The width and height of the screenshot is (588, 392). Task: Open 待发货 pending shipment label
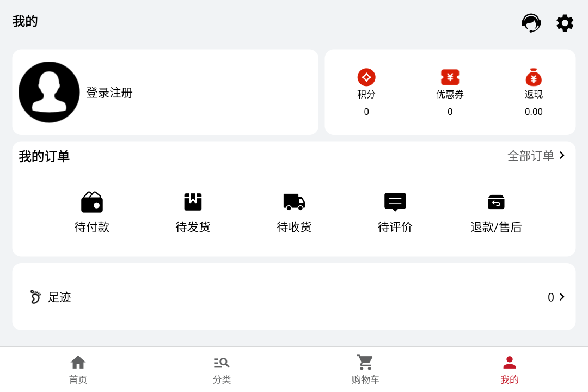193,228
